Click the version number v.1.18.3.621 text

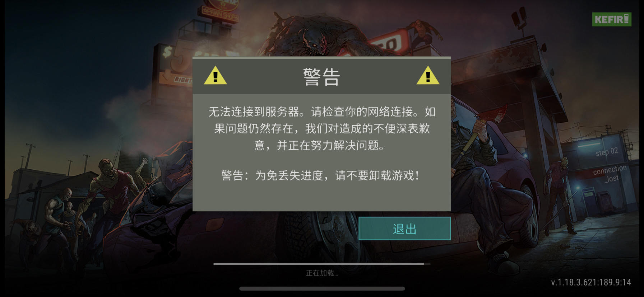[x=591, y=282]
